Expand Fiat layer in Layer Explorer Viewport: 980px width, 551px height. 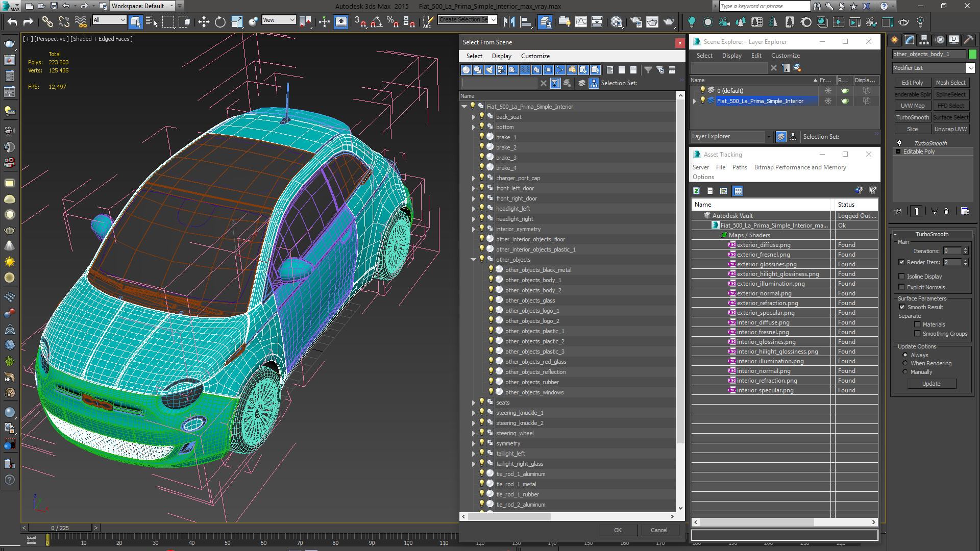pyautogui.click(x=695, y=101)
